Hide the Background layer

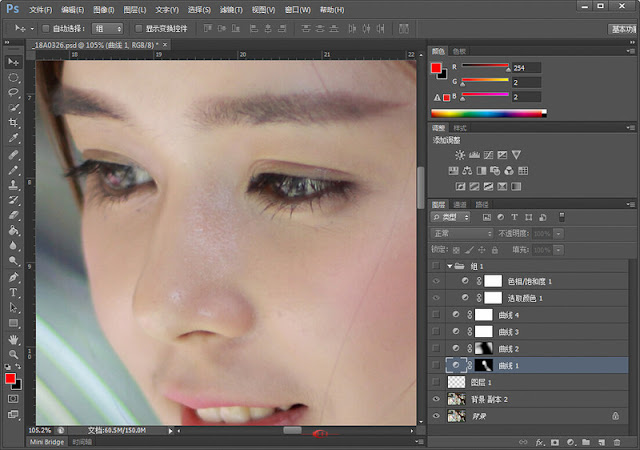[x=436, y=416]
